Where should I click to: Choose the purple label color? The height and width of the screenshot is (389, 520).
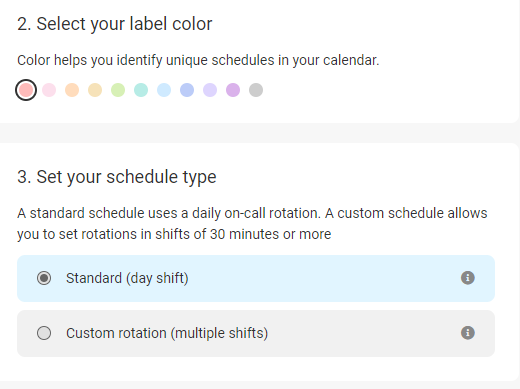coord(233,90)
